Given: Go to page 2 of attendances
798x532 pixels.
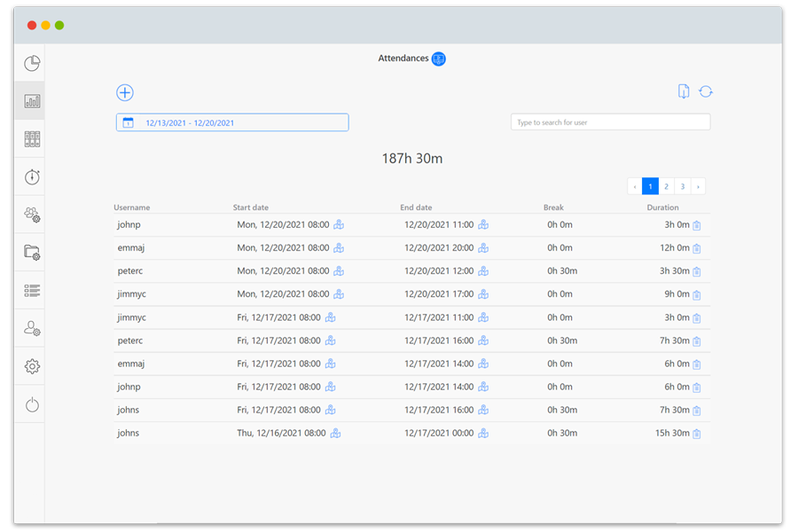Looking at the screenshot, I should click(666, 186).
